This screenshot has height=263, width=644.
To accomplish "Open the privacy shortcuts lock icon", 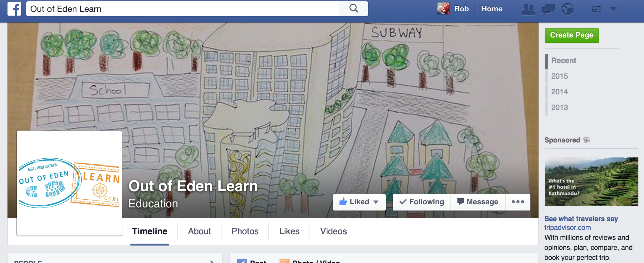I will point(596,9).
